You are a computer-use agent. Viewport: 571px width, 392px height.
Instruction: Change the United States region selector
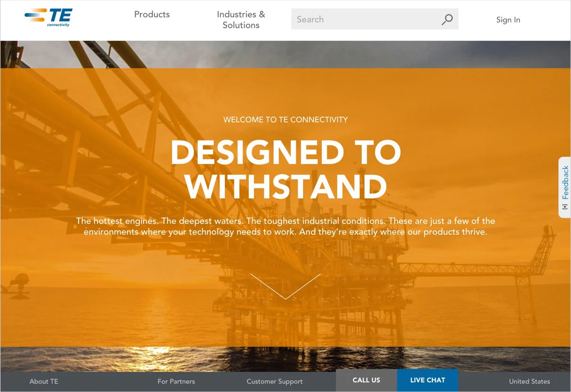(529, 381)
